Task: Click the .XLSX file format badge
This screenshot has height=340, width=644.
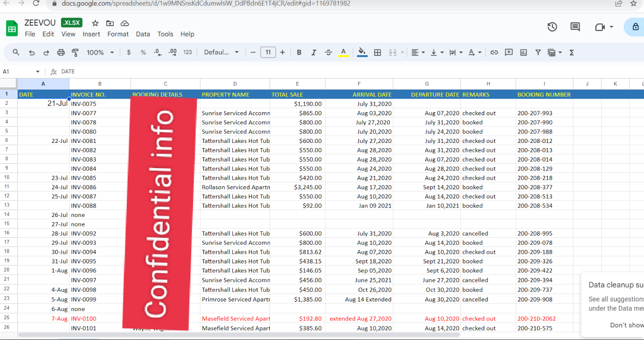Action: coord(72,23)
